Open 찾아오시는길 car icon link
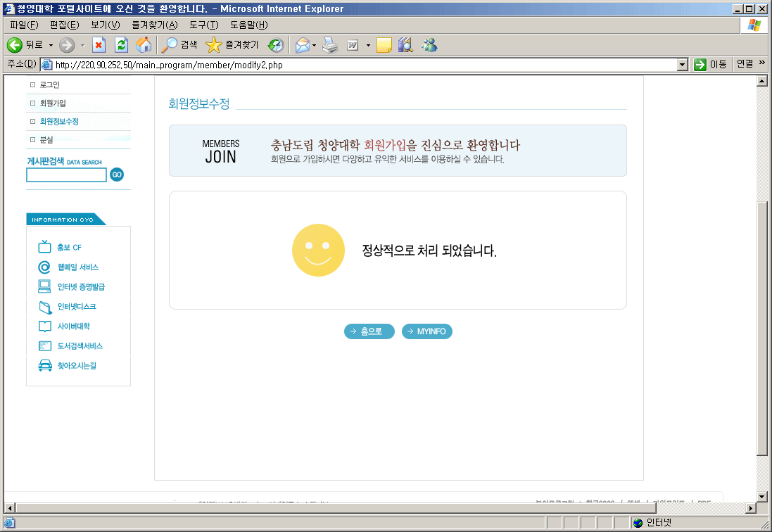This screenshot has height=532, width=772. [45, 366]
